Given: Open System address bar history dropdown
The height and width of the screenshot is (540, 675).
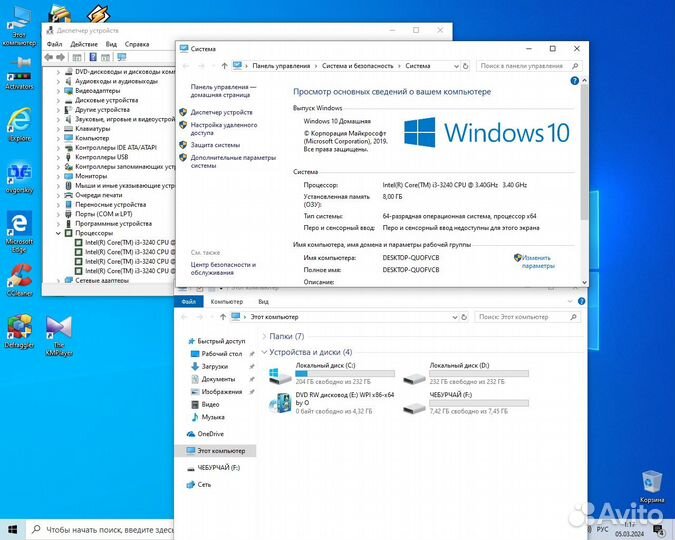Looking at the screenshot, I should (x=456, y=66).
